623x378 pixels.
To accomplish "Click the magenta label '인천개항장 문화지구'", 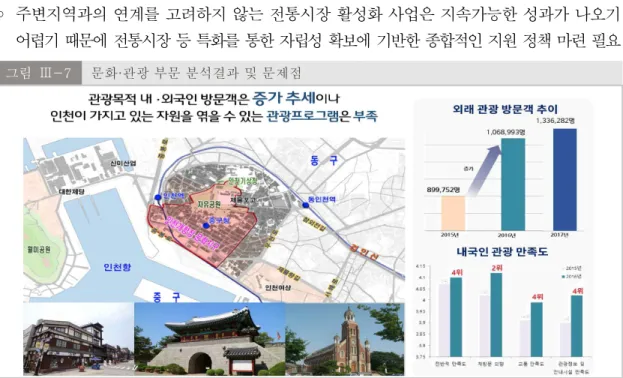I will click(192, 233).
